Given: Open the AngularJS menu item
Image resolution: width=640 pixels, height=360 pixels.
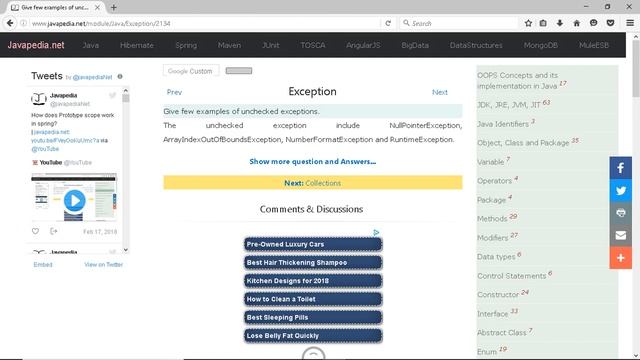Looking at the screenshot, I should (x=363, y=45).
